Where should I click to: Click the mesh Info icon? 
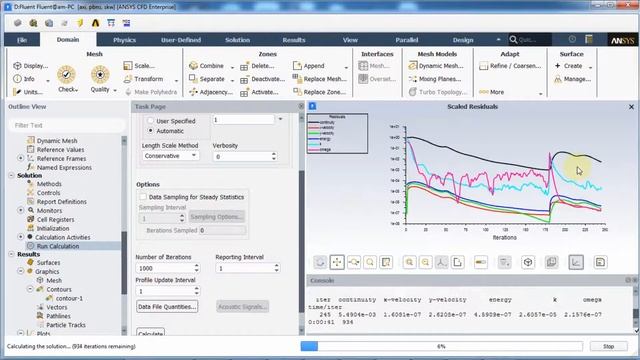[17, 79]
